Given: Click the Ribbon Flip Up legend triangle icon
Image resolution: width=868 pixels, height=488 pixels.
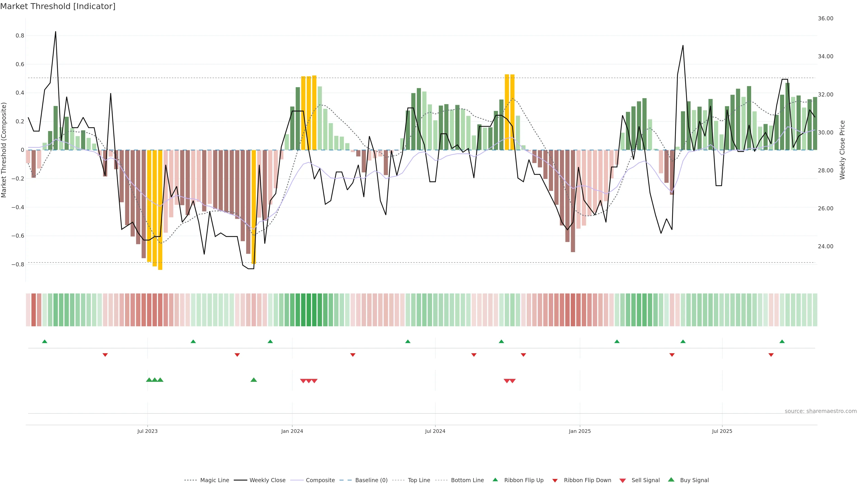Looking at the screenshot, I should [495, 480].
